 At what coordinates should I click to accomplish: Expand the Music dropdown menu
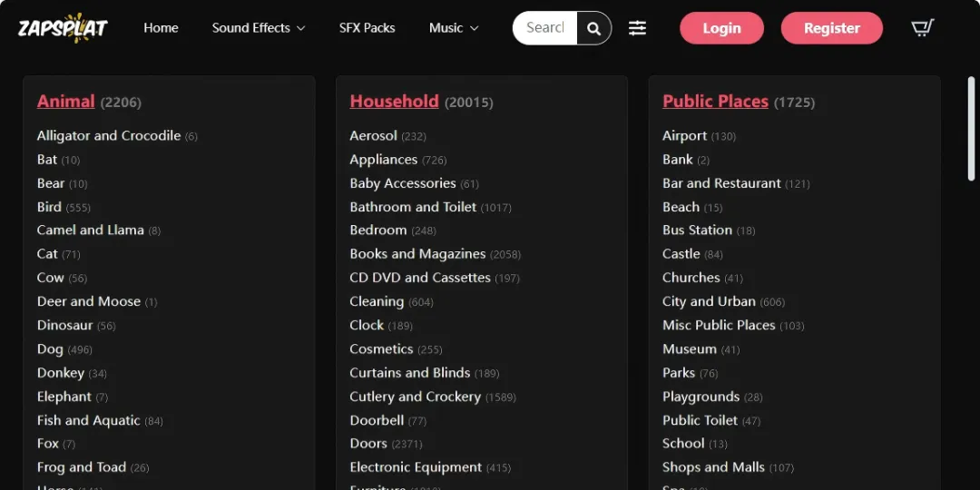[454, 28]
